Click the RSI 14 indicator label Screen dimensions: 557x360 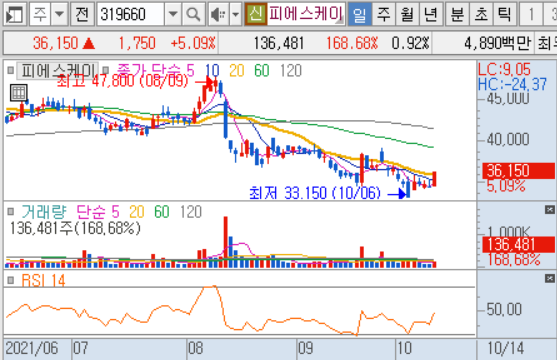click(43, 281)
